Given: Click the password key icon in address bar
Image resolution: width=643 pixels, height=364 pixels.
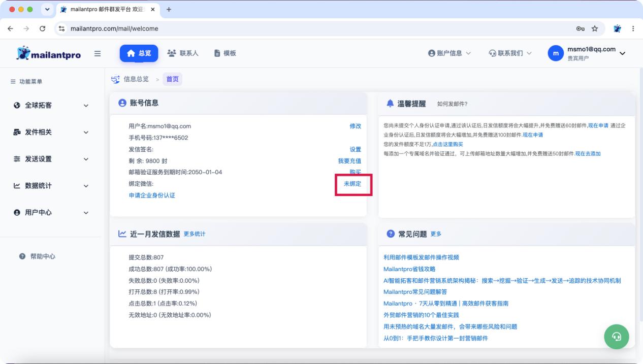Looking at the screenshot, I should pyautogui.click(x=581, y=28).
